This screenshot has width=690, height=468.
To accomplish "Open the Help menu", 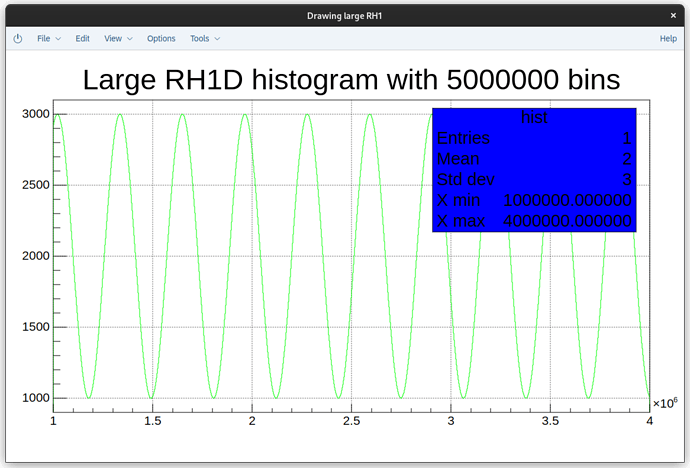I will pos(668,38).
